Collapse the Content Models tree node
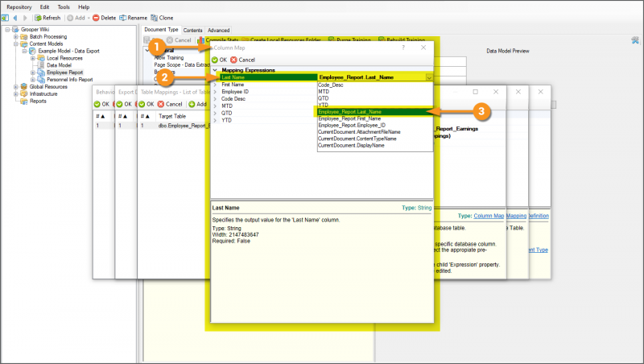 click(x=16, y=44)
